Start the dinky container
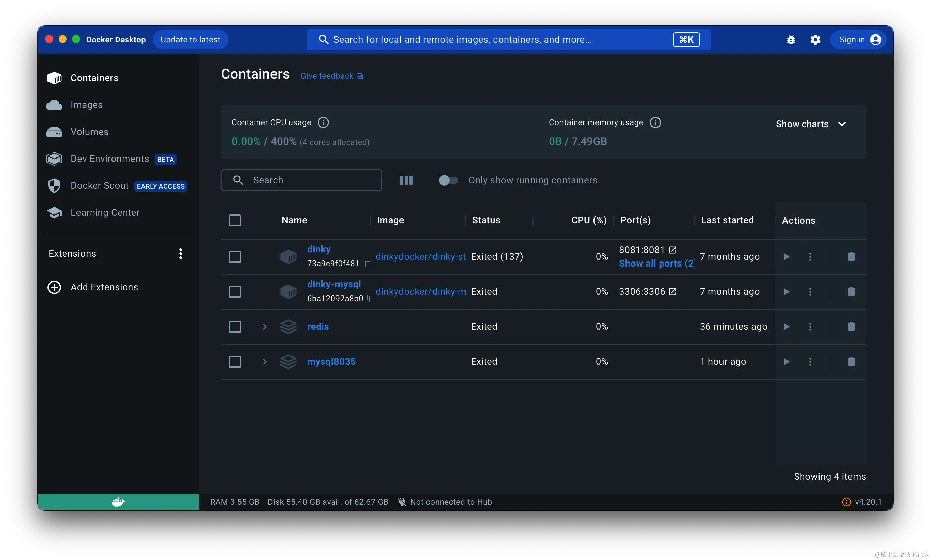Image resolution: width=931 pixels, height=560 pixels. point(786,257)
